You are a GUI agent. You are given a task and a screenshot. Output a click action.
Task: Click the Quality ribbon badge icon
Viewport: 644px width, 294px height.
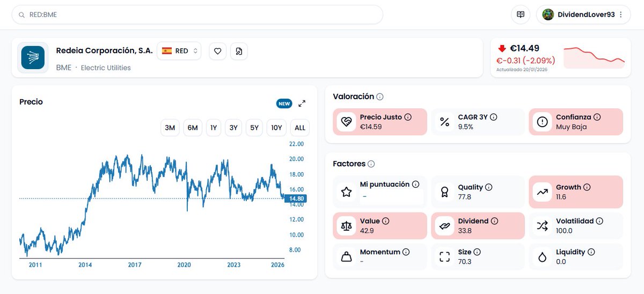(444, 192)
